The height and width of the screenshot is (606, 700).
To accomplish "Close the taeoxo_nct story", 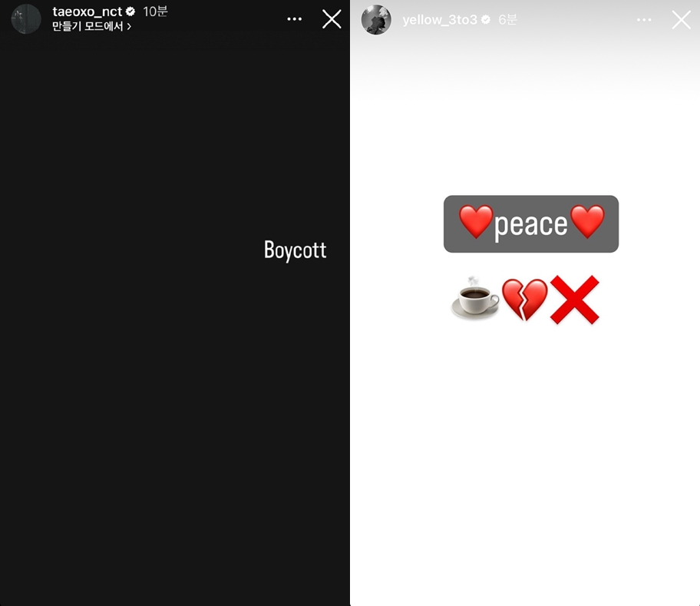I will (332, 19).
